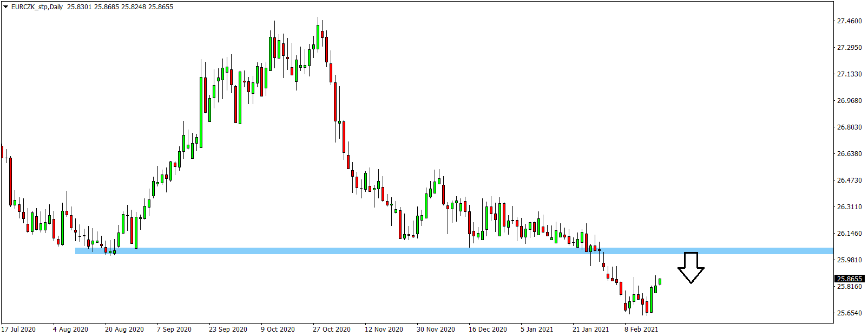Screen dimensions: 868x336
Task: Click the 23 Sep 2020 date label
Action: coord(228,329)
